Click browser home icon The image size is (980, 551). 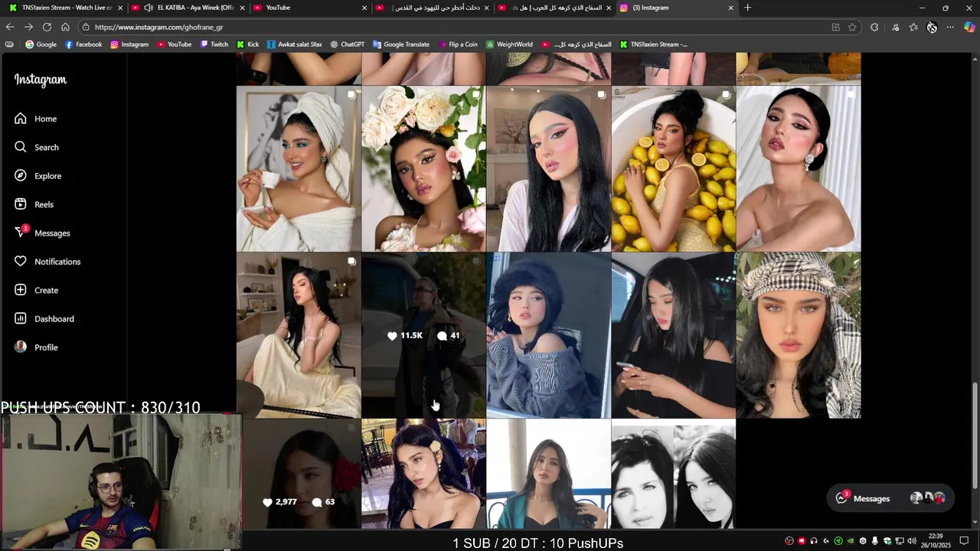[65, 27]
